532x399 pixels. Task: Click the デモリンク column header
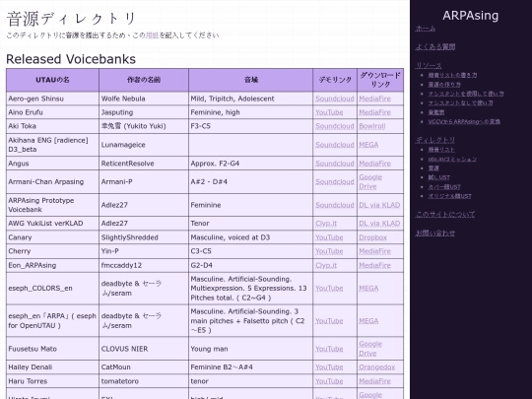pyautogui.click(x=335, y=80)
